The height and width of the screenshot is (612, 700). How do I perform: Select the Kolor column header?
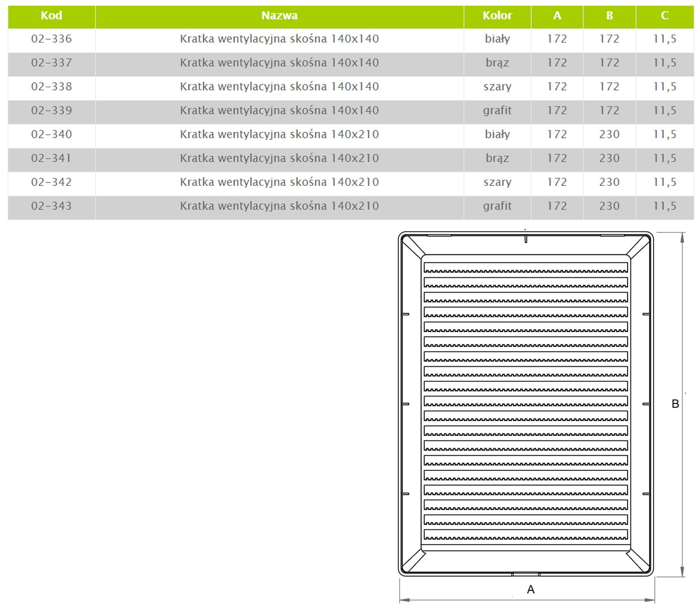click(x=497, y=16)
